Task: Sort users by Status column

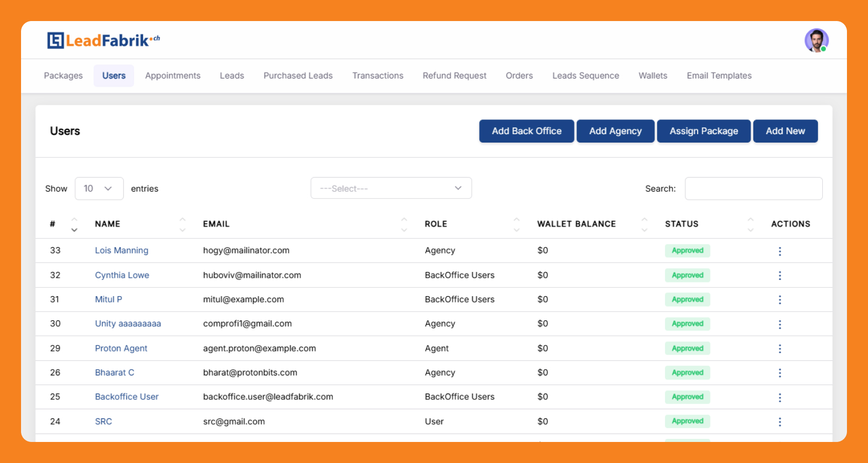Action: tap(750, 224)
